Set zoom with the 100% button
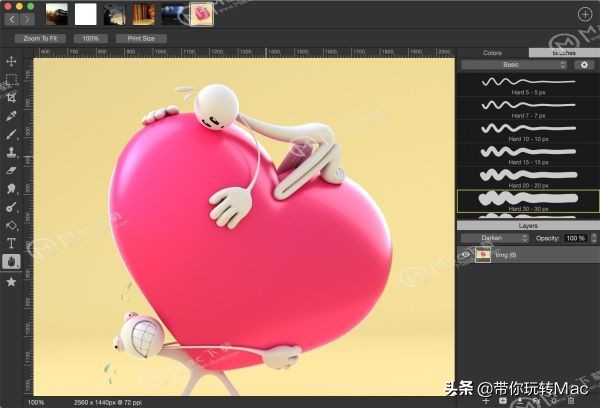This screenshot has height=408, width=600. click(91, 39)
